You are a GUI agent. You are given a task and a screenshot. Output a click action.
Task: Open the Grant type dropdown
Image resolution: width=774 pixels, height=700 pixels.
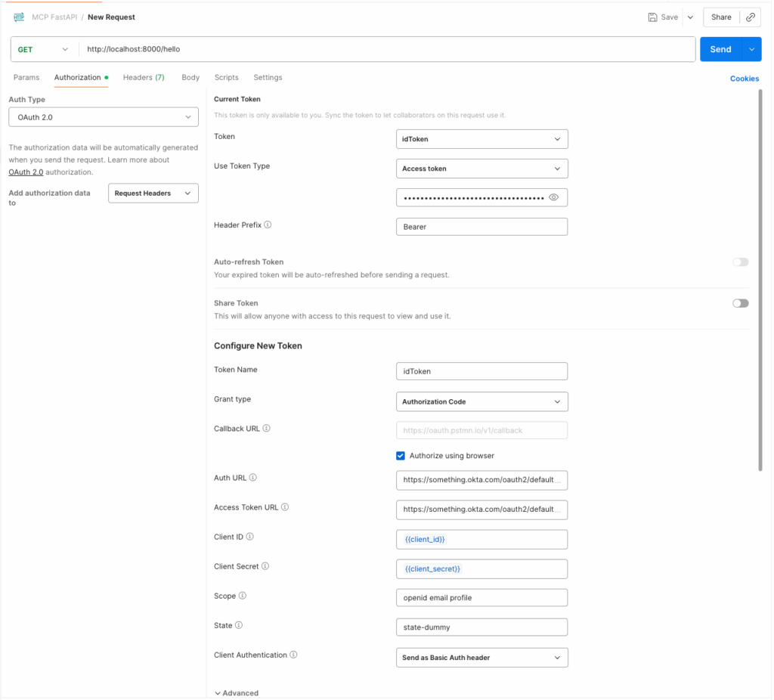(481, 401)
